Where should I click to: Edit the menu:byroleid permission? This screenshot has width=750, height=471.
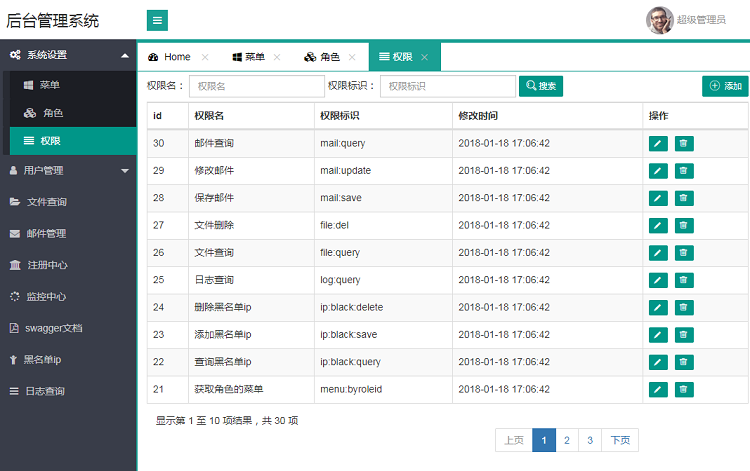tap(658, 389)
